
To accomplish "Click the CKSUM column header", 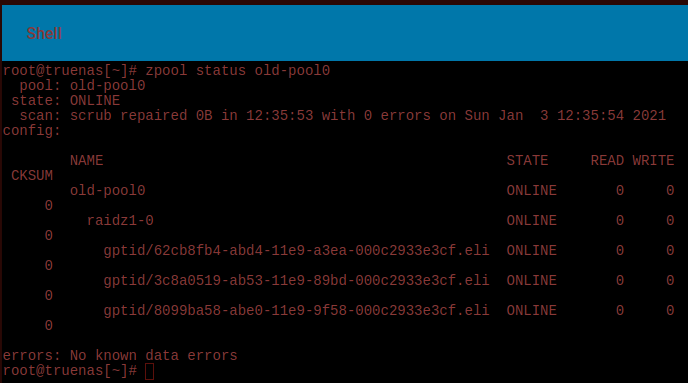I will 32,175.
